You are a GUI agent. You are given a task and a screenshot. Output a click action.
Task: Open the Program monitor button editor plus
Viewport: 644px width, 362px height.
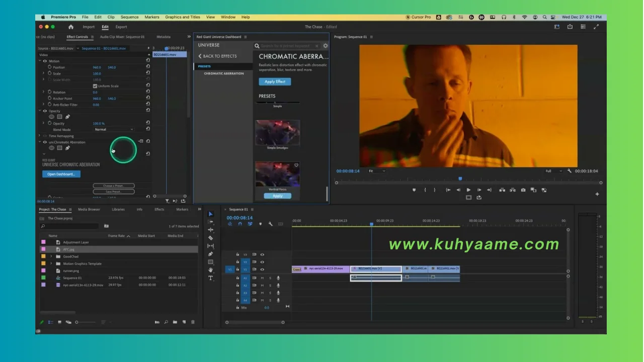click(597, 194)
